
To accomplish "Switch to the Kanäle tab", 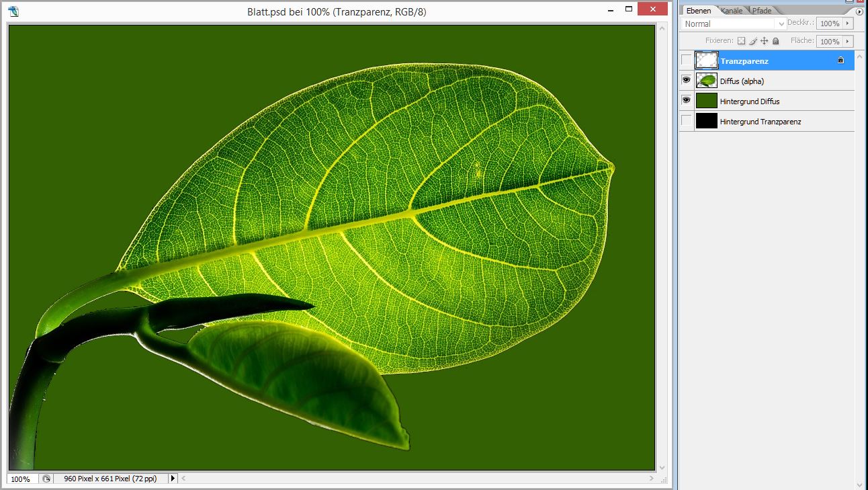I will pyautogui.click(x=732, y=11).
